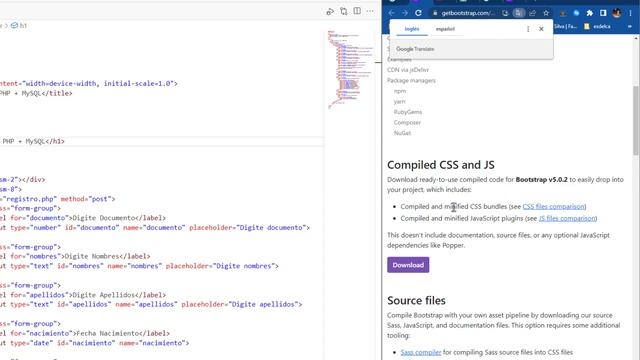
Task: Reload the getbootstrap page
Action: click(418, 13)
